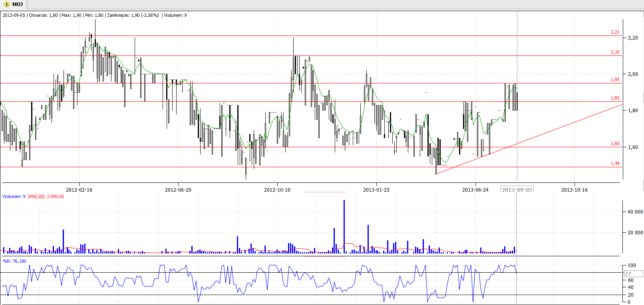Click the 2012-06-20 date axis label

tap(178, 190)
